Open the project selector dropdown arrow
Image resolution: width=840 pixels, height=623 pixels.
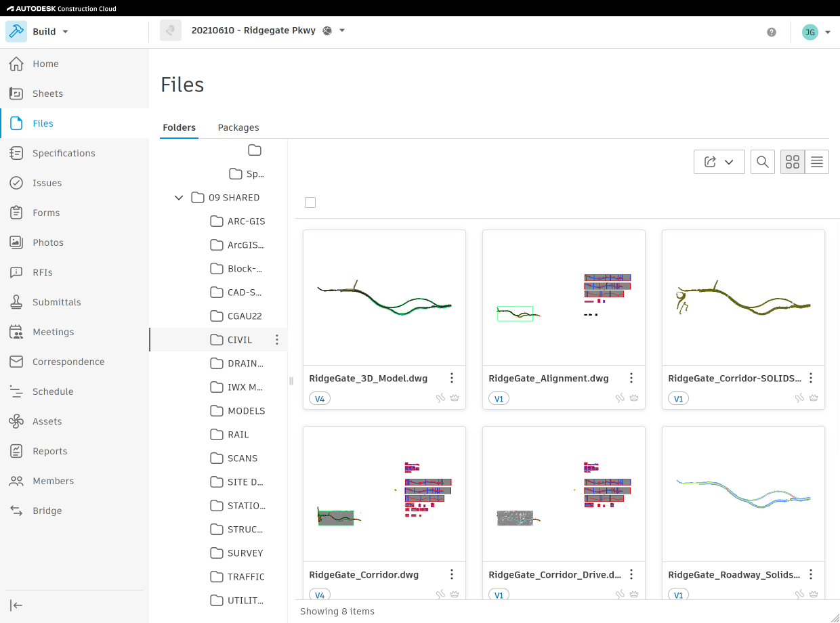point(342,30)
